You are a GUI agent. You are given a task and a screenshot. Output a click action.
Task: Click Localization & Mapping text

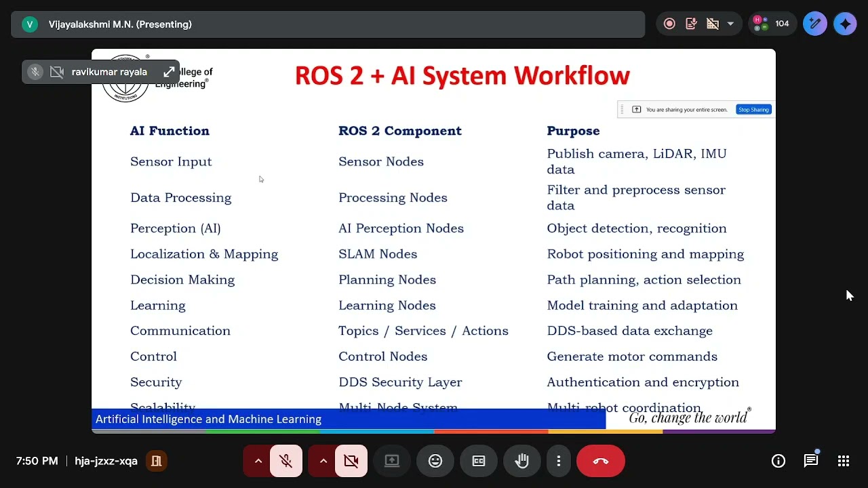click(204, 254)
